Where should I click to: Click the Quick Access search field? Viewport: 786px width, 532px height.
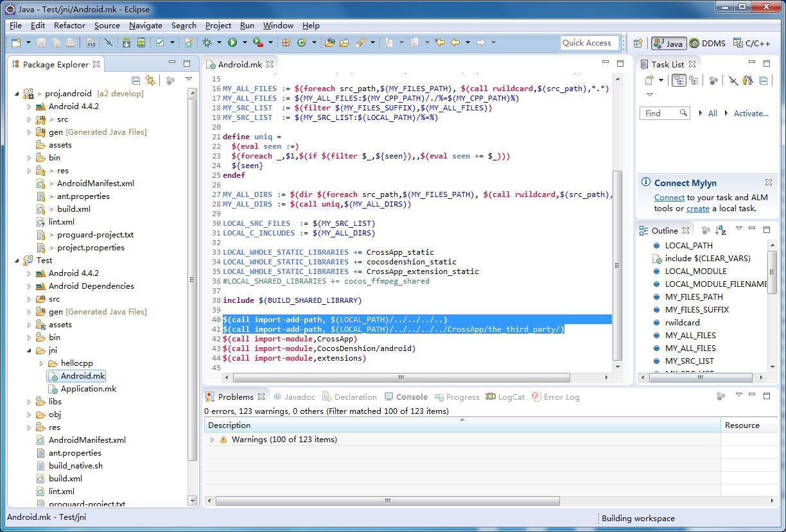point(589,43)
